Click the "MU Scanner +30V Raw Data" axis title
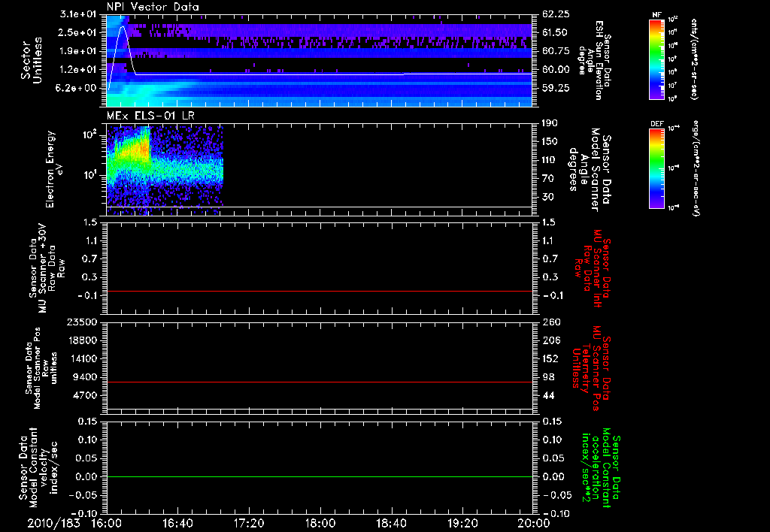This screenshot has height=532, width=770. [x=48, y=268]
